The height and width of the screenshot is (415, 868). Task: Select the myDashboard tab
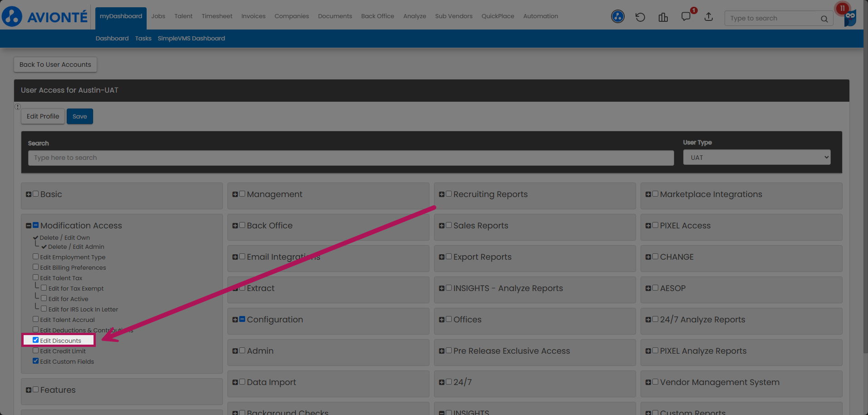pos(121,17)
